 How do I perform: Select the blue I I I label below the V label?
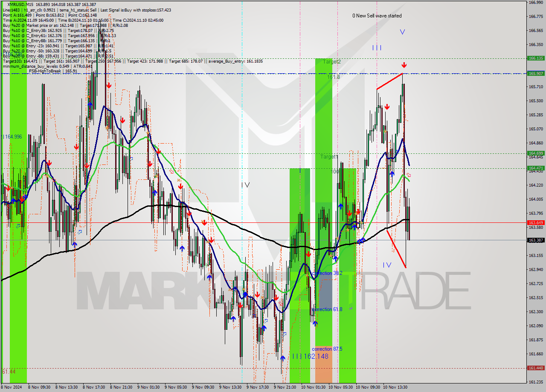tap(377, 48)
